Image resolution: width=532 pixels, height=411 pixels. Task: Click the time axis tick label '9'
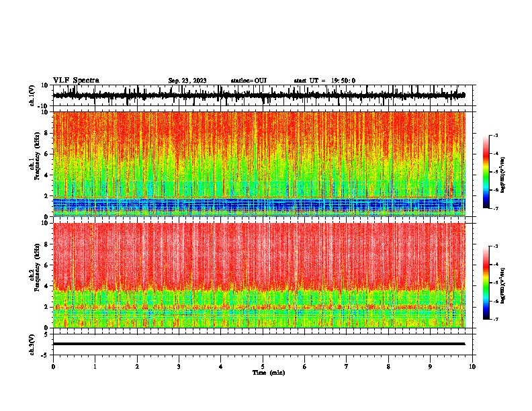pos(430,367)
